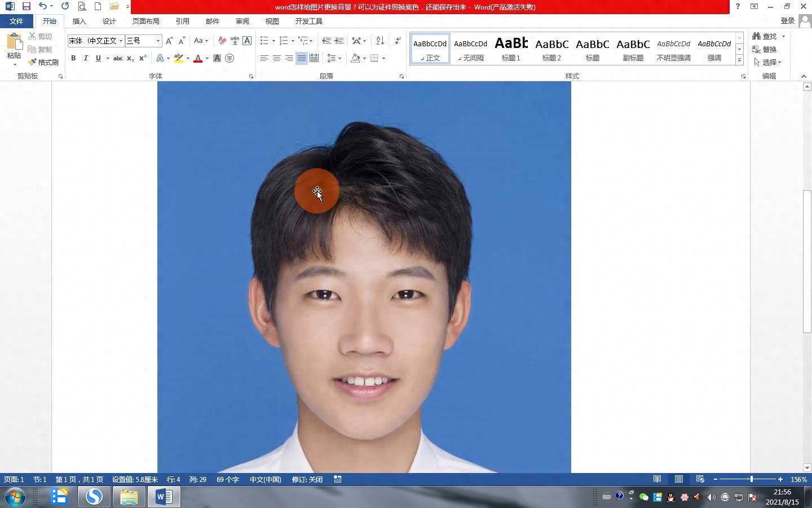
Task: Clear all formatting with the eraser icon
Action: point(222,41)
